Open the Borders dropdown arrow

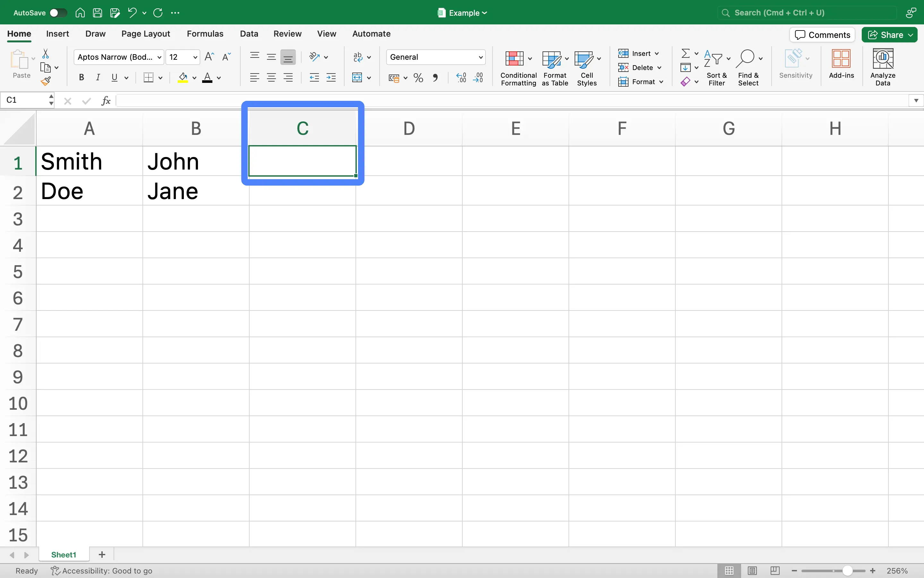[160, 78]
